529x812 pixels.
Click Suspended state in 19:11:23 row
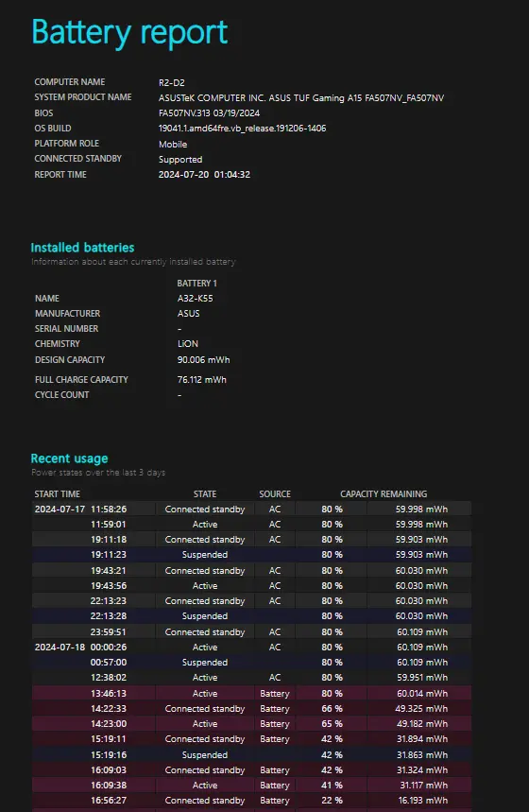tap(205, 555)
